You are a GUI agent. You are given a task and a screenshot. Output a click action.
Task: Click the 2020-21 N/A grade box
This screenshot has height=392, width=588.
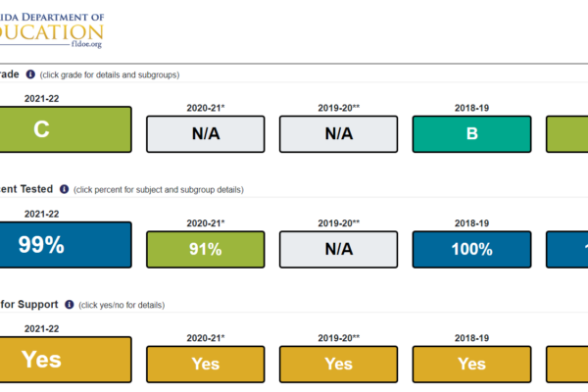coord(205,134)
